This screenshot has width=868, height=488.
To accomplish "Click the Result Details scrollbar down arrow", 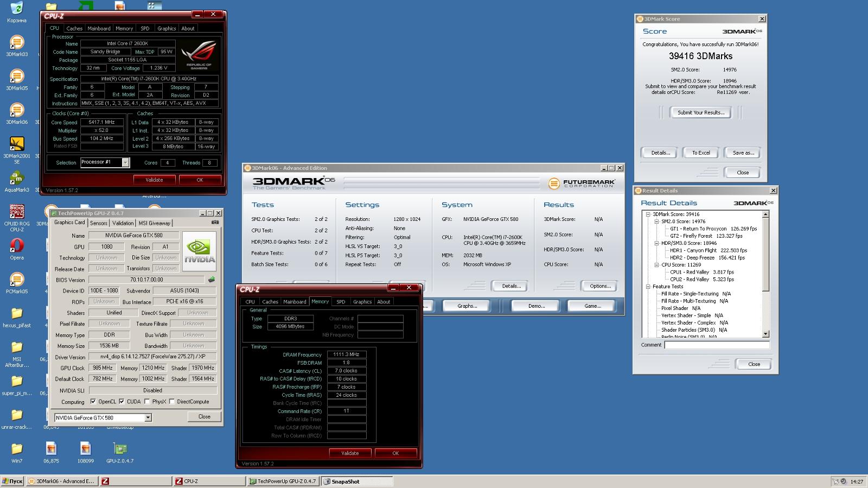I will [765, 334].
